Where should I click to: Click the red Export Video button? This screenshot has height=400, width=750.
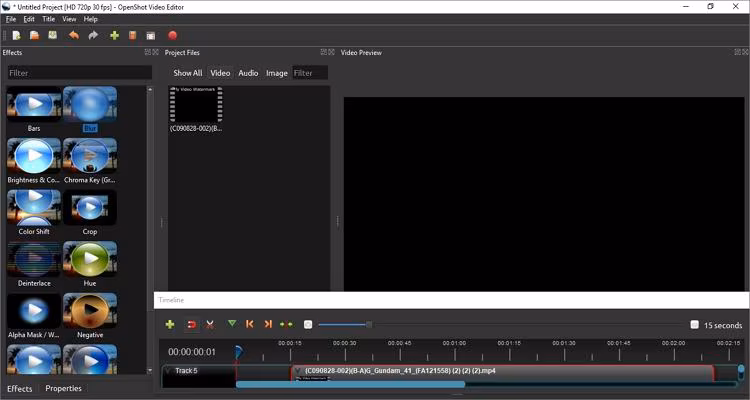(173, 35)
